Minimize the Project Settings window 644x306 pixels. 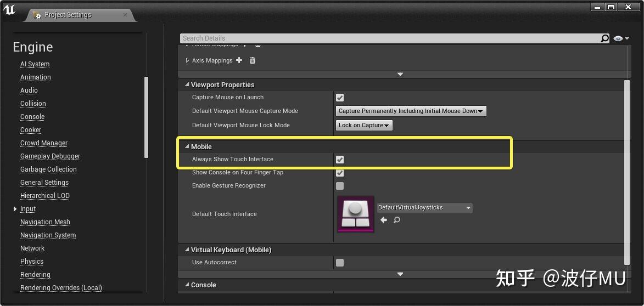(x=597, y=7)
